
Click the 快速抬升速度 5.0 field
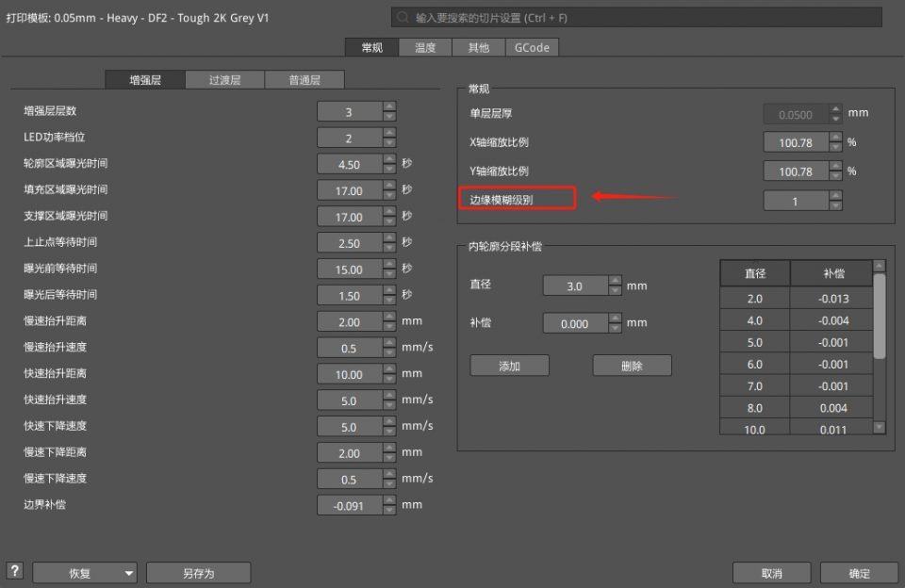(350, 400)
